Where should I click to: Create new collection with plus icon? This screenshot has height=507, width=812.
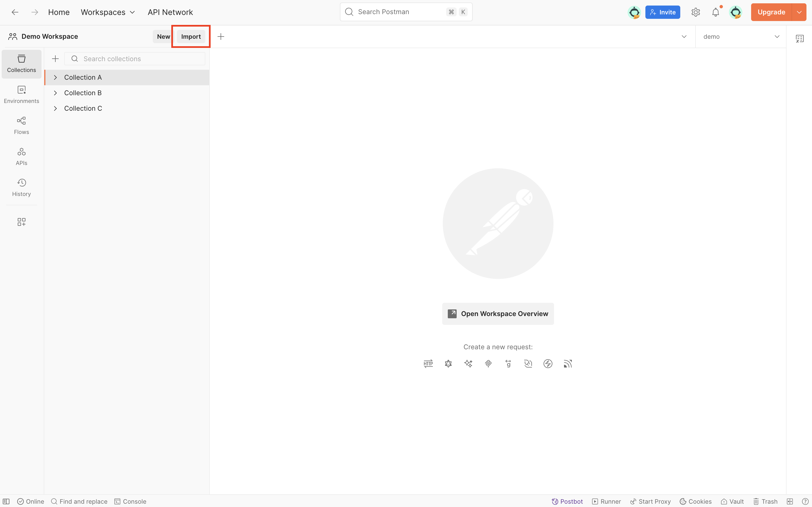pyautogui.click(x=55, y=59)
